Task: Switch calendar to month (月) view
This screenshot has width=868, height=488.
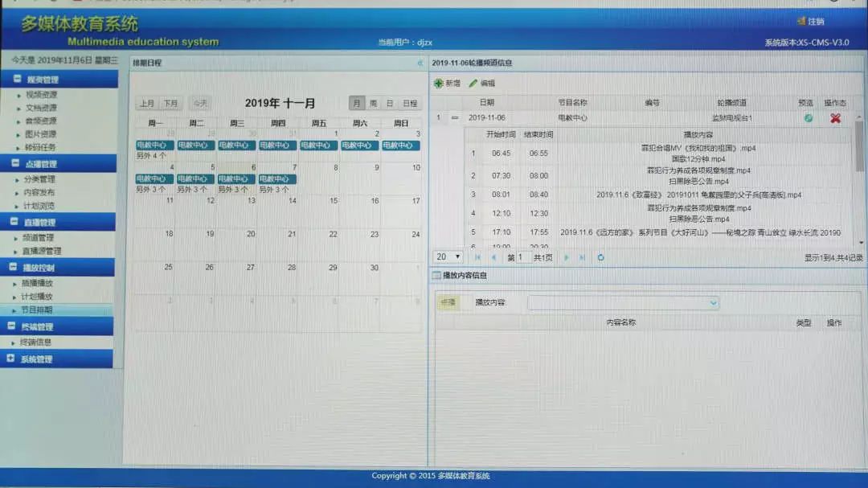Action: pos(357,103)
